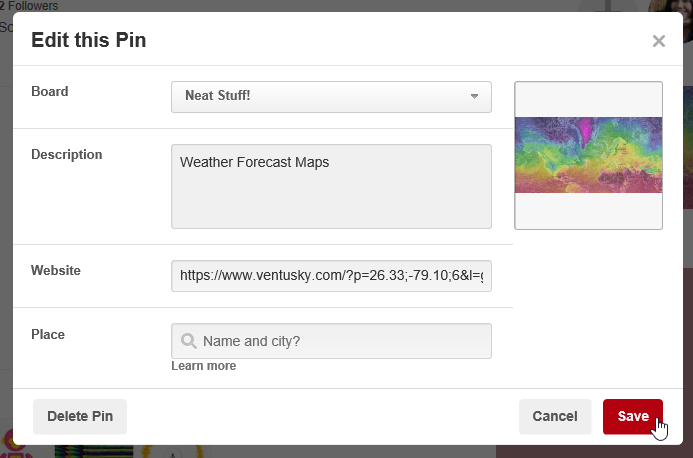Open the Neat Stuff! board selector
693x458 pixels.
331,97
